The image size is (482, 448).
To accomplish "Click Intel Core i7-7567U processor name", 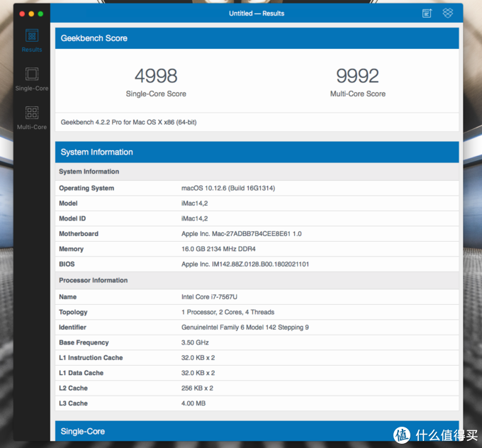I will pos(209,297).
